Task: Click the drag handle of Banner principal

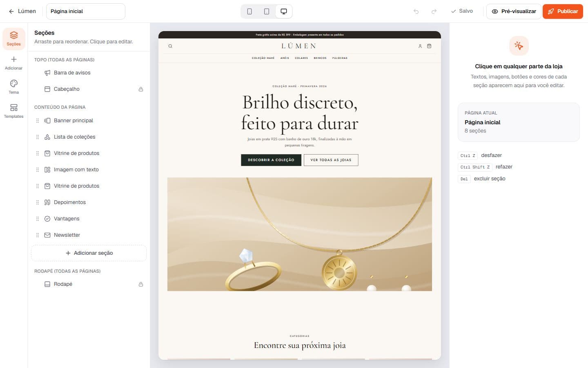Action: [x=38, y=121]
